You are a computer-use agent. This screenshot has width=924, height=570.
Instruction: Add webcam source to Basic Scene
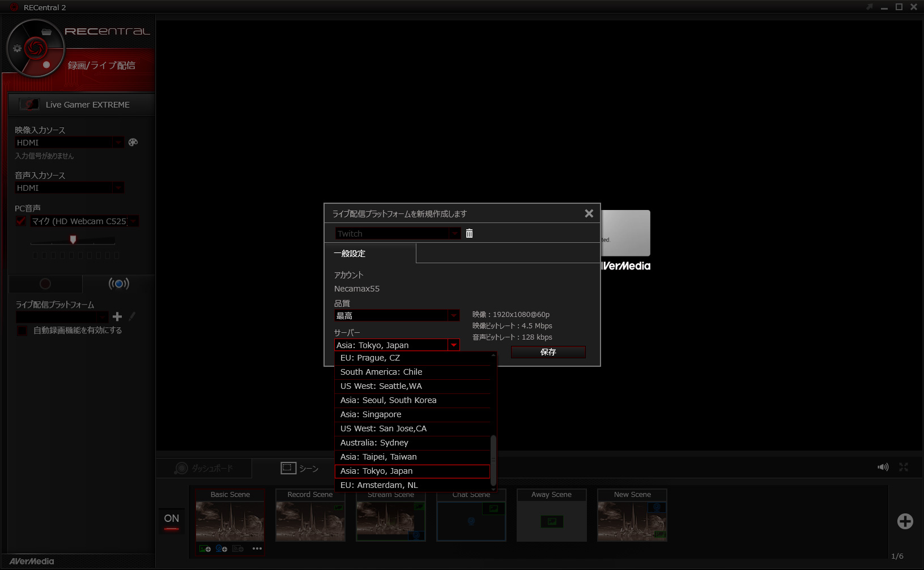222,549
